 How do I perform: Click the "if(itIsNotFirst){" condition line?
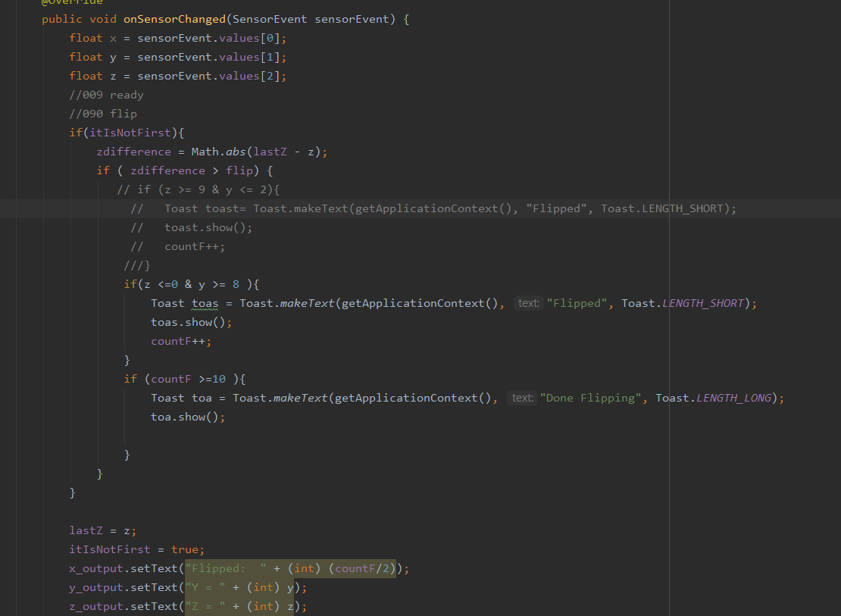click(x=127, y=133)
